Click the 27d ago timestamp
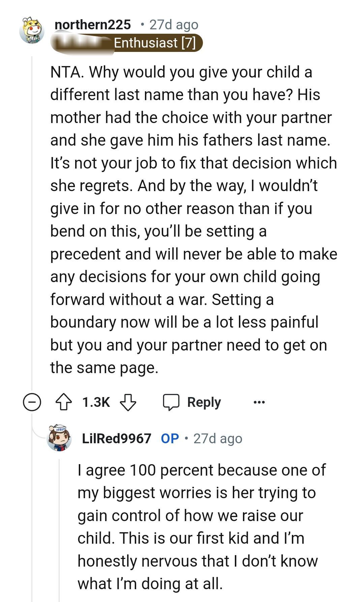The width and height of the screenshot is (364, 602). click(x=173, y=25)
